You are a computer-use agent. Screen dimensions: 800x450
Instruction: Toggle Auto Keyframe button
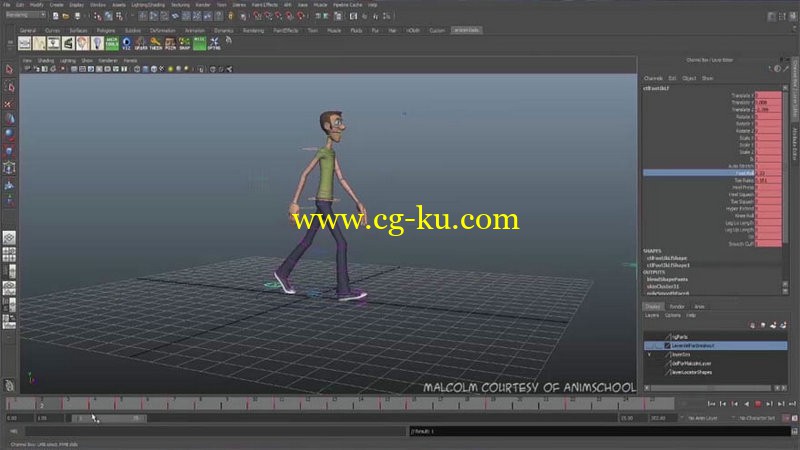[787, 418]
